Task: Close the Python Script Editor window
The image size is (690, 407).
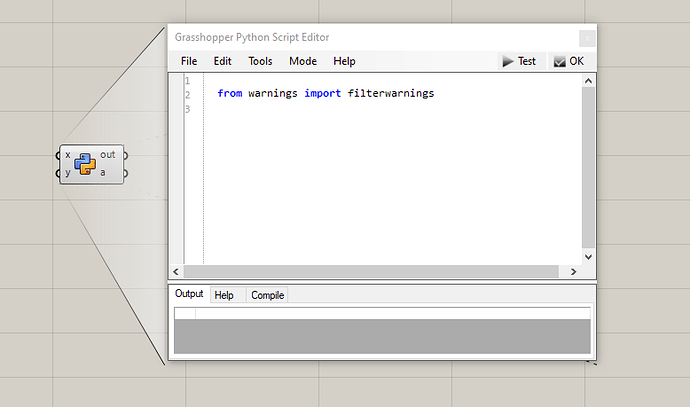Action: coord(587,39)
